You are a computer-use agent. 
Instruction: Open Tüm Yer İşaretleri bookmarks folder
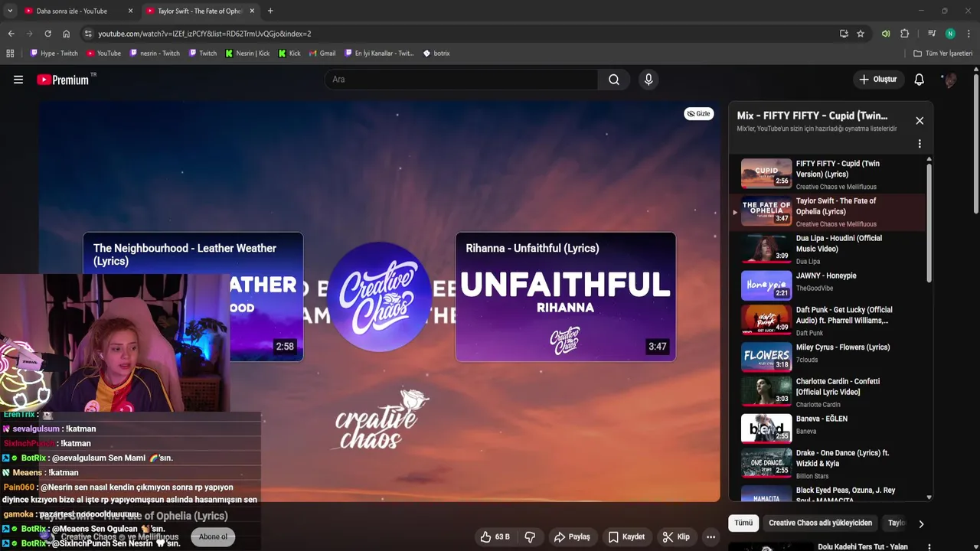point(943,54)
